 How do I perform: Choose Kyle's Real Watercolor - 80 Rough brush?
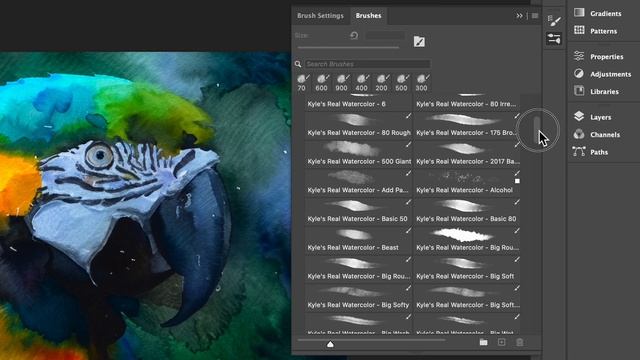pos(359,126)
